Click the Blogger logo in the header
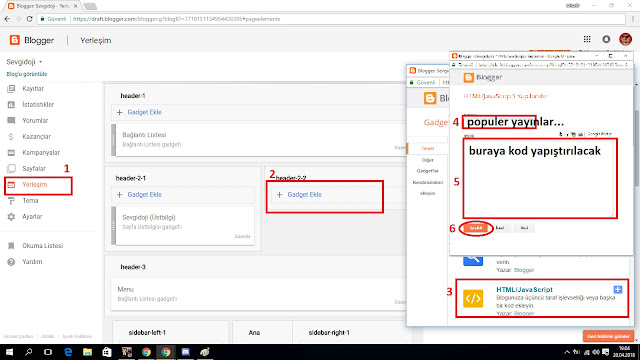The width and height of the screenshot is (640, 360). coord(32,40)
